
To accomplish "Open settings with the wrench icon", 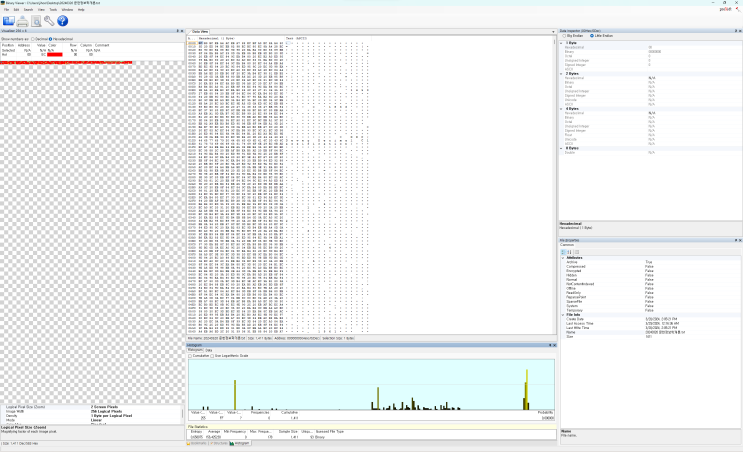I will point(49,21).
